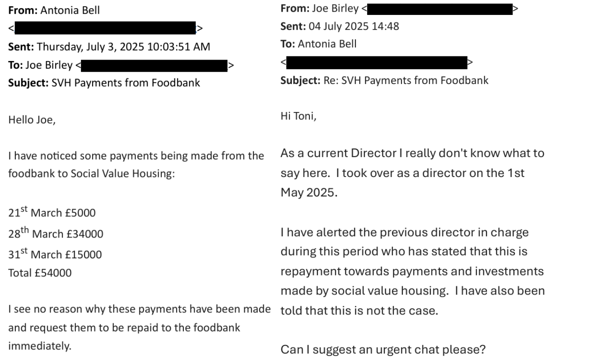Click the "To: Antonia Bell" recipient line

pos(318,44)
